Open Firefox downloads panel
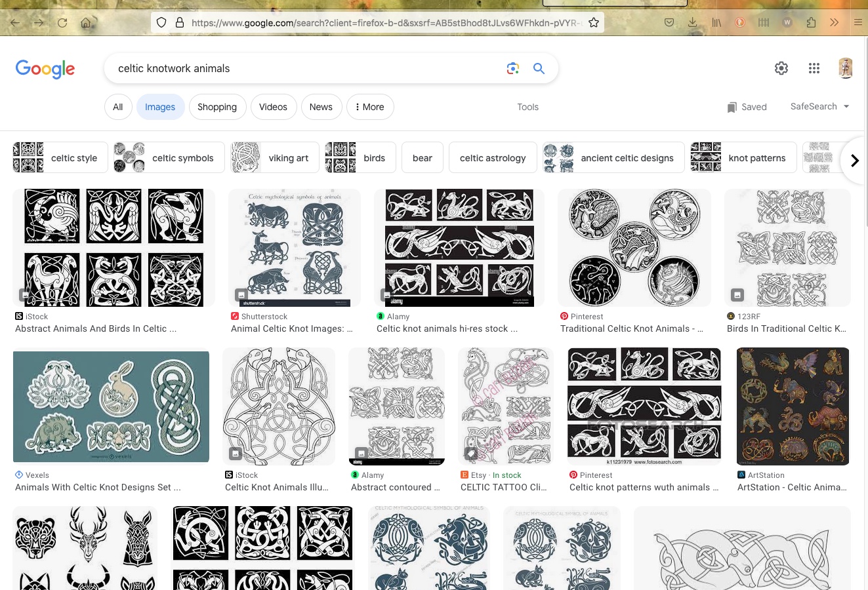 tap(692, 23)
